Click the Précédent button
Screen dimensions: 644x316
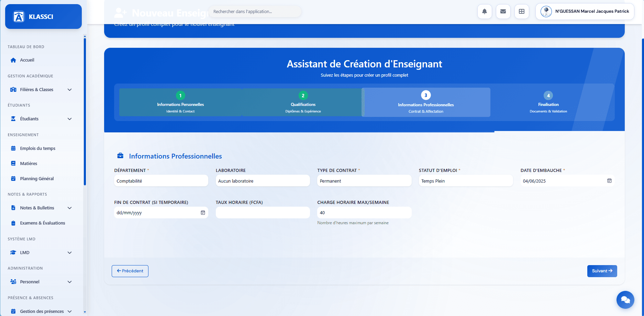[130, 271]
